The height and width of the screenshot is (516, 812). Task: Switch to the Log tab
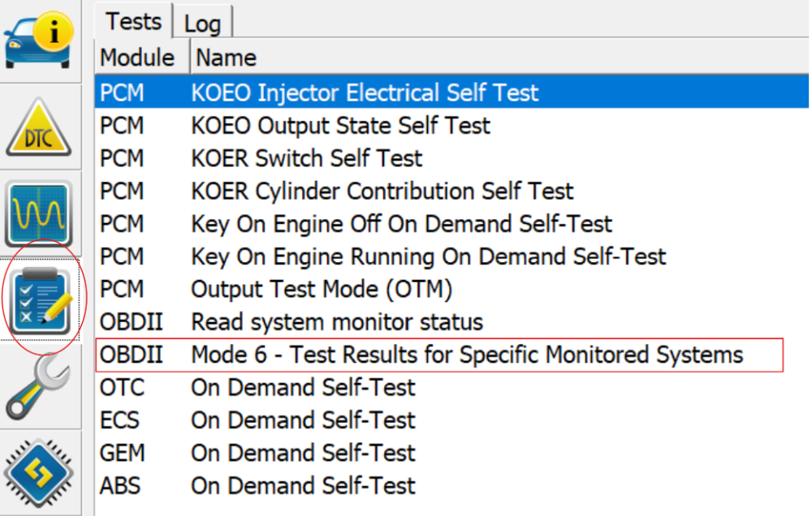pos(202,23)
